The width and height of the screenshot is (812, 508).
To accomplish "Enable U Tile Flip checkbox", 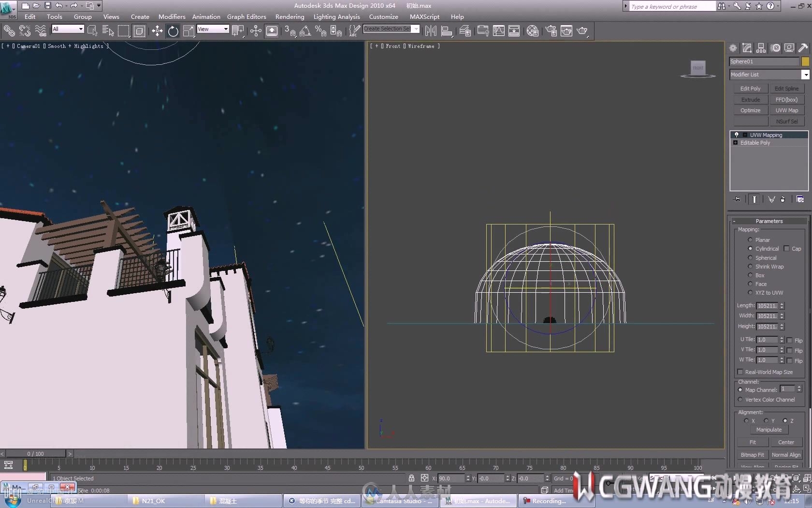I will click(789, 340).
